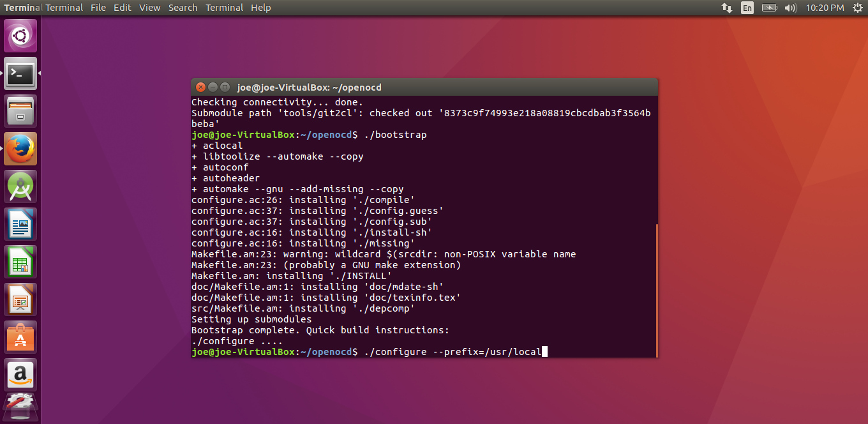Open the network connections indicator
868x424 pixels.
pyautogui.click(x=727, y=8)
